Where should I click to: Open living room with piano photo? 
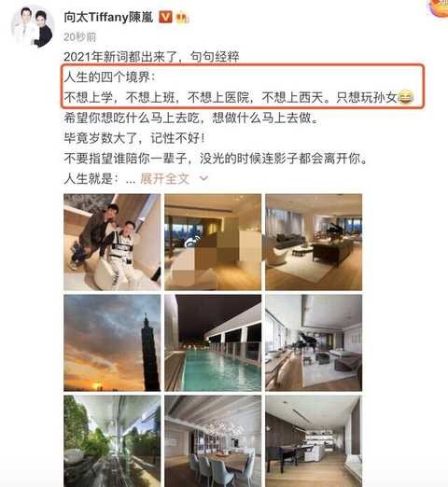tap(314, 242)
